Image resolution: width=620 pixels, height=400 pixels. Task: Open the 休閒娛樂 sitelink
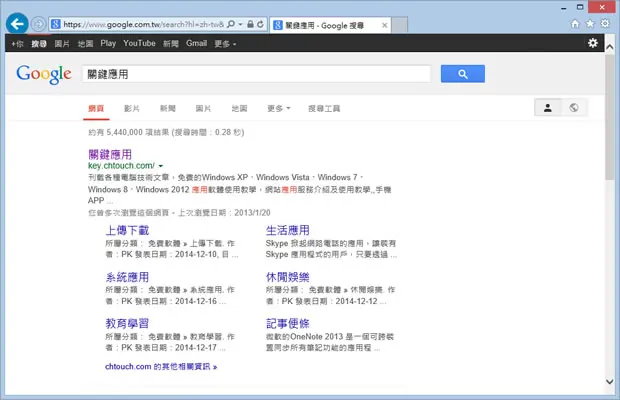tap(287, 277)
